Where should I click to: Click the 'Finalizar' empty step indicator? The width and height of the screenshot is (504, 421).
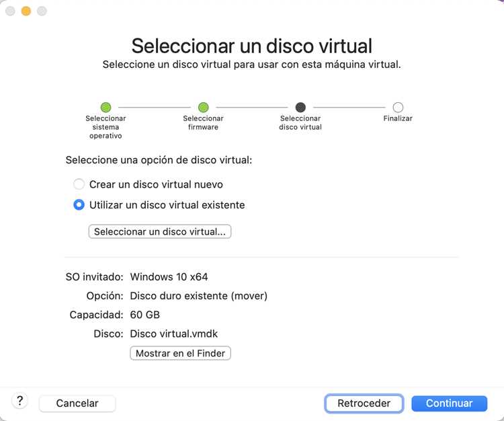(x=398, y=107)
